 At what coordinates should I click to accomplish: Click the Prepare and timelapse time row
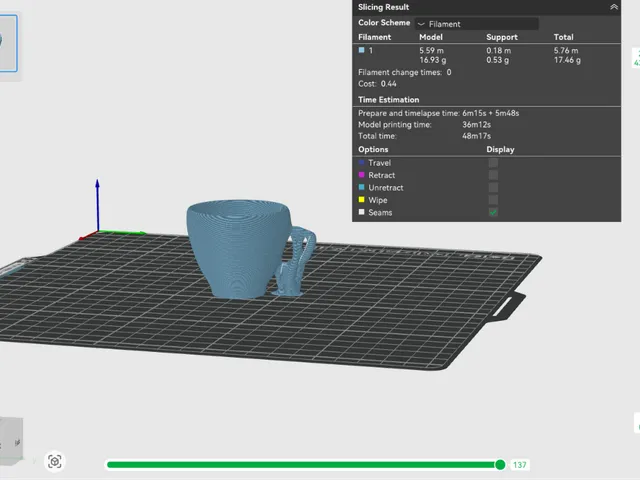point(439,113)
